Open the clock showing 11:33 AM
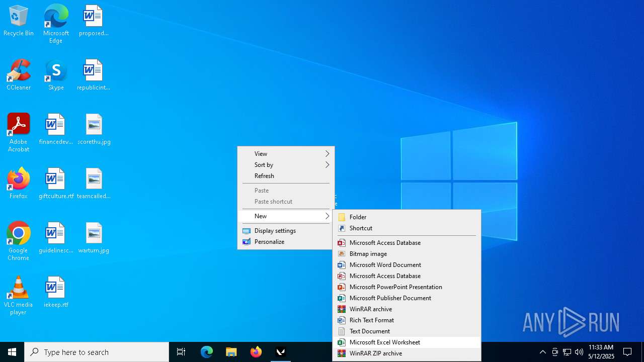Image resolution: width=644 pixels, height=362 pixels. [x=601, y=352]
